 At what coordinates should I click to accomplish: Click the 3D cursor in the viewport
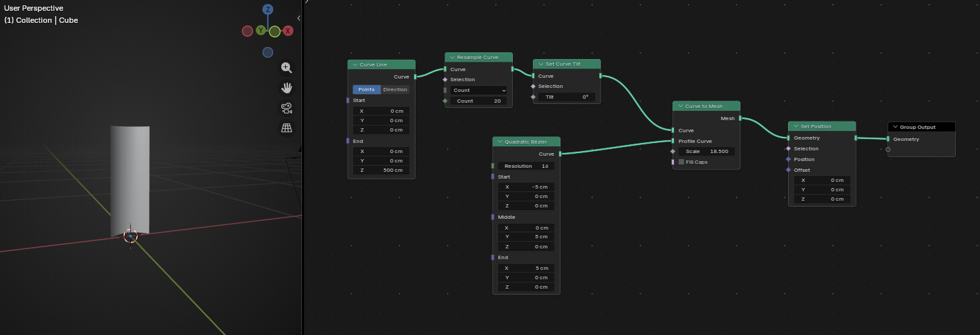tap(130, 236)
